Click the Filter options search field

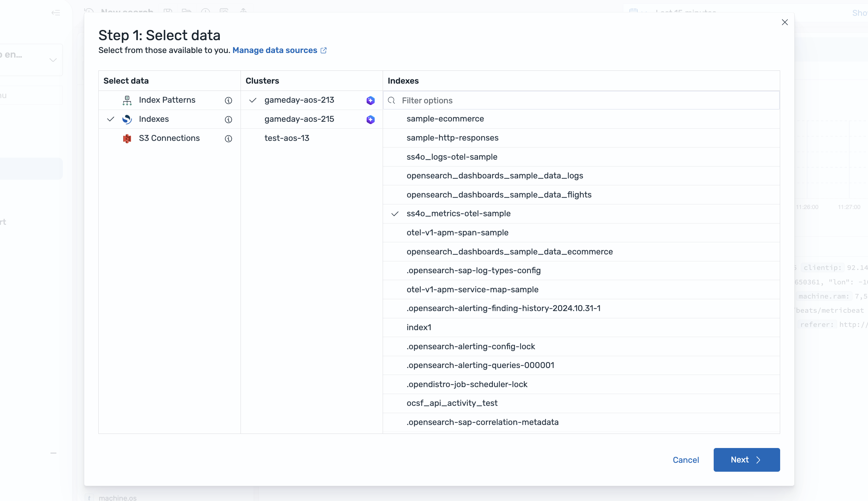585,100
